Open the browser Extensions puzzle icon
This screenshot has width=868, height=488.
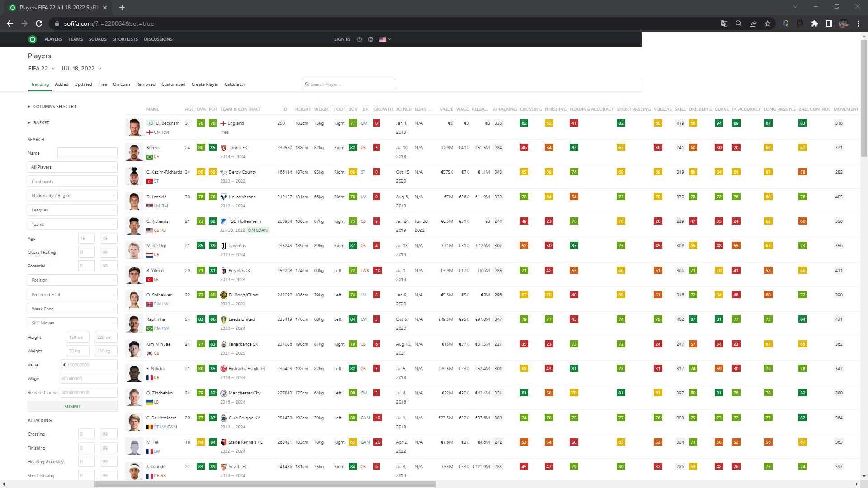tap(815, 23)
